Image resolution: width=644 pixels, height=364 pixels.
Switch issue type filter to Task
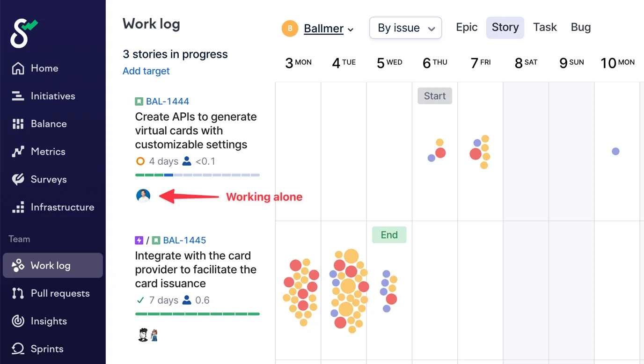pyautogui.click(x=545, y=28)
